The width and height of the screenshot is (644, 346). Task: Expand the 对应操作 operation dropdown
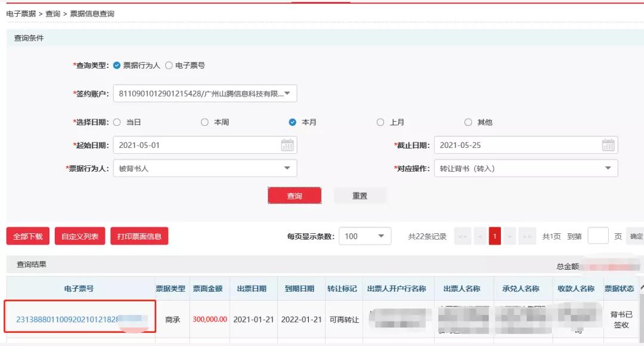pyautogui.click(x=608, y=168)
